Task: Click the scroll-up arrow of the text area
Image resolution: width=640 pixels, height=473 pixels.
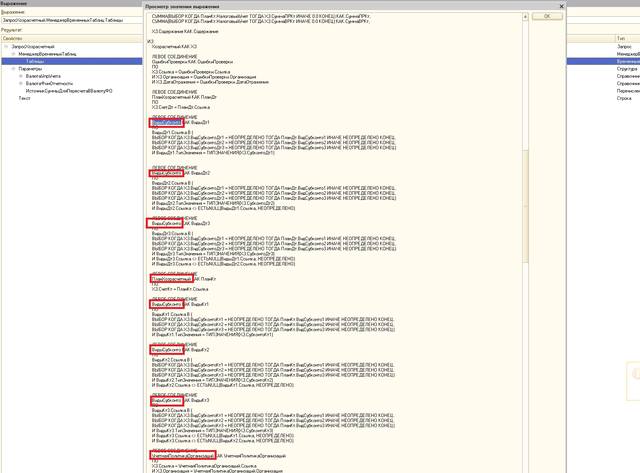Action: tap(526, 17)
